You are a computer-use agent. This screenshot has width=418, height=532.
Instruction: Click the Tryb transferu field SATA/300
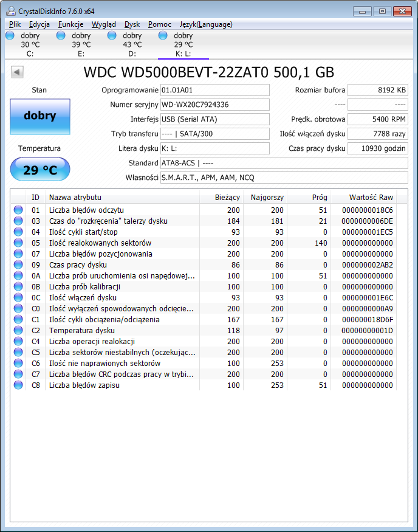pyautogui.click(x=215, y=134)
